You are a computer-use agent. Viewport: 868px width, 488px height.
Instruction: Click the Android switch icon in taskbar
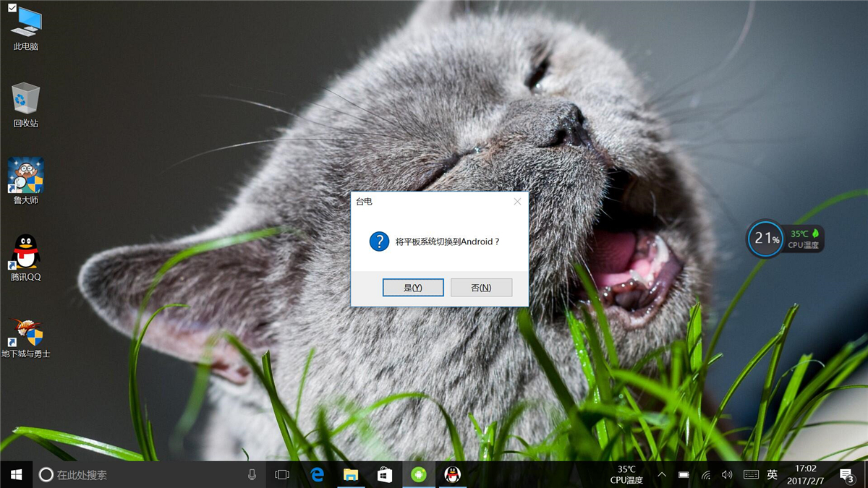(x=418, y=475)
